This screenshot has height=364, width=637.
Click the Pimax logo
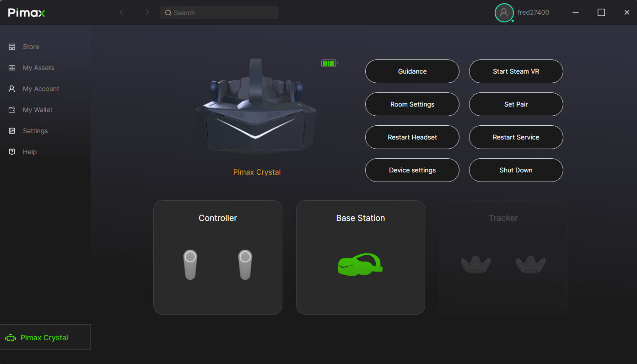click(x=27, y=13)
